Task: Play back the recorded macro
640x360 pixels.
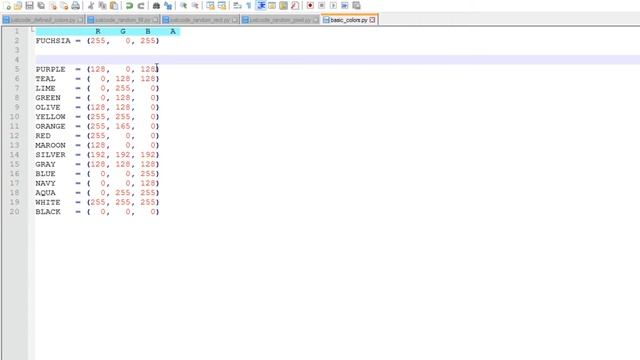Action: [333, 6]
